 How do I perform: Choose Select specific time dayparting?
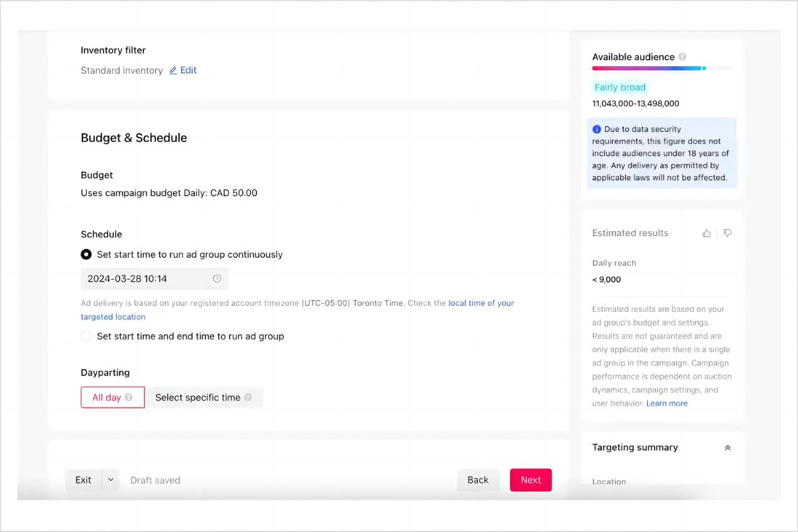(197, 397)
